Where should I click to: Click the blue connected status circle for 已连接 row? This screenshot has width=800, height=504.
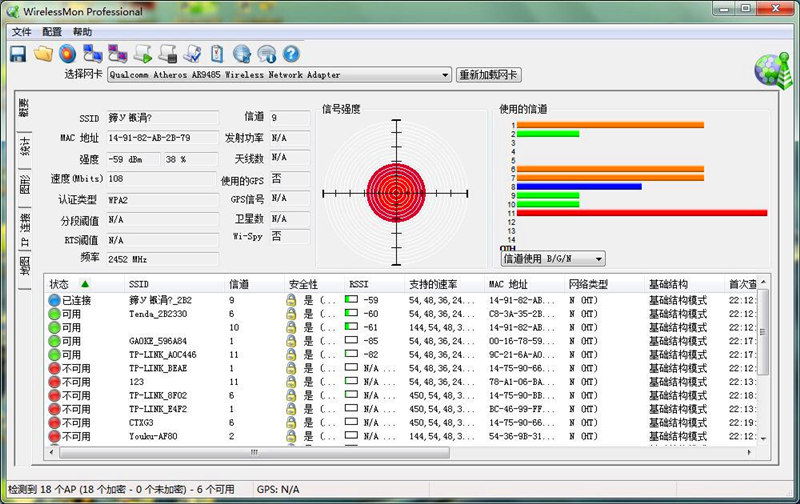click(54, 300)
